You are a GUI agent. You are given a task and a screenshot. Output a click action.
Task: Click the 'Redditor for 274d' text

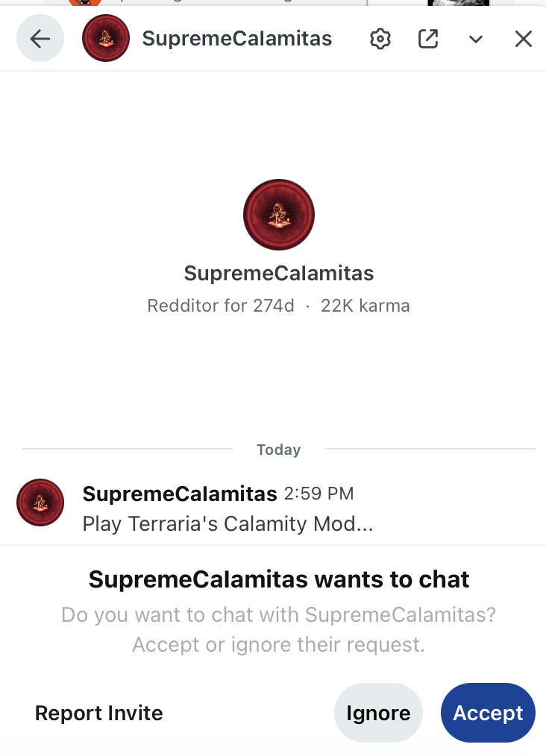tap(221, 306)
